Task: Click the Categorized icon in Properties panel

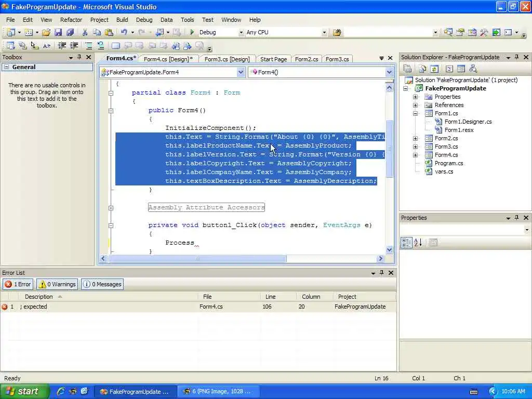Action: tap(406, 242)
